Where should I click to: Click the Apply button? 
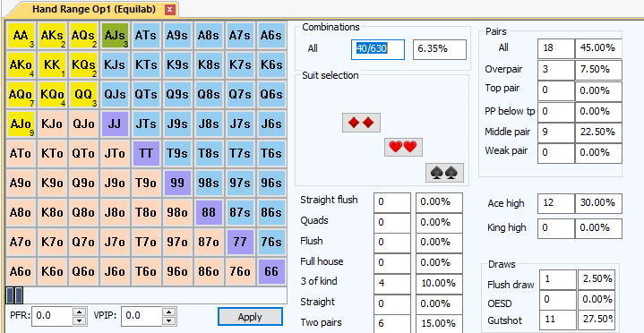point(250,317)
